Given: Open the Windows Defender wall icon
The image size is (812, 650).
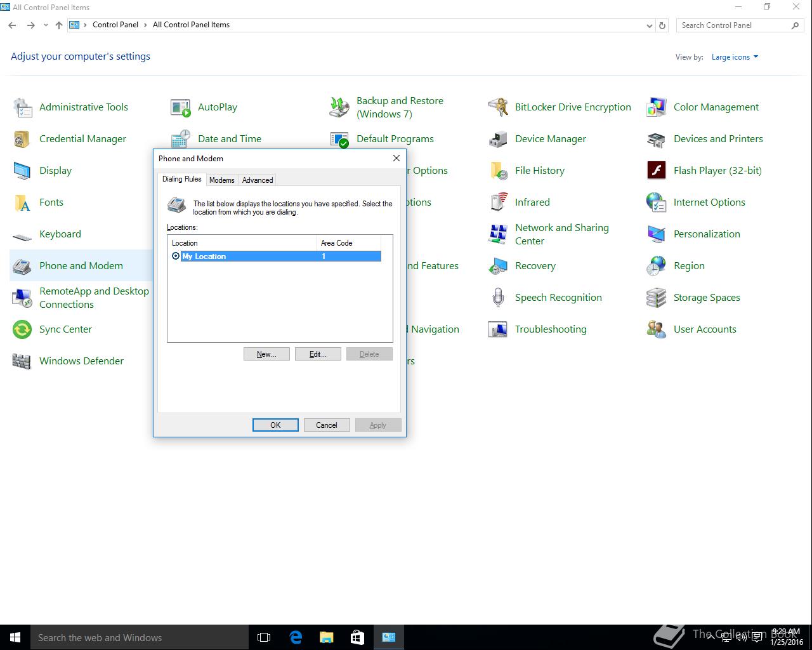Looking at the screenshot, I should (x=22, y=361).
